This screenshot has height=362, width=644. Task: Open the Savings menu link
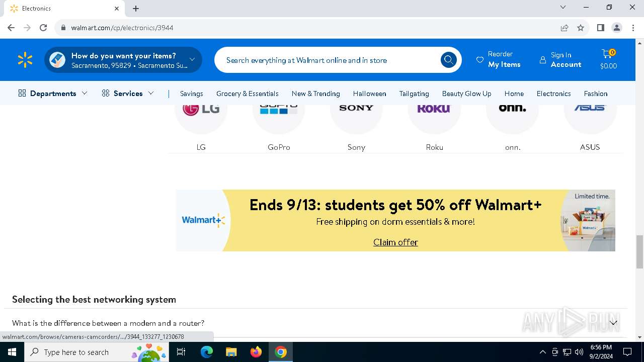192,94
